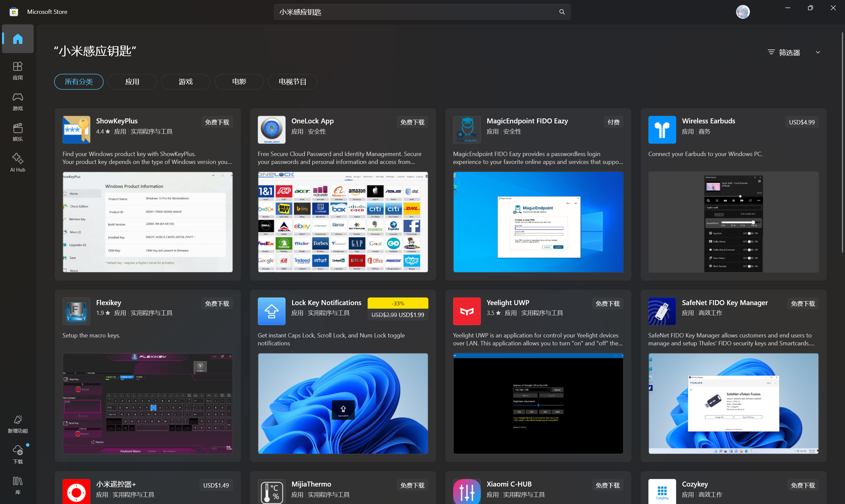Click the MijiaThermo title text
Screen dimensions: 845x504
pos(311,484)
